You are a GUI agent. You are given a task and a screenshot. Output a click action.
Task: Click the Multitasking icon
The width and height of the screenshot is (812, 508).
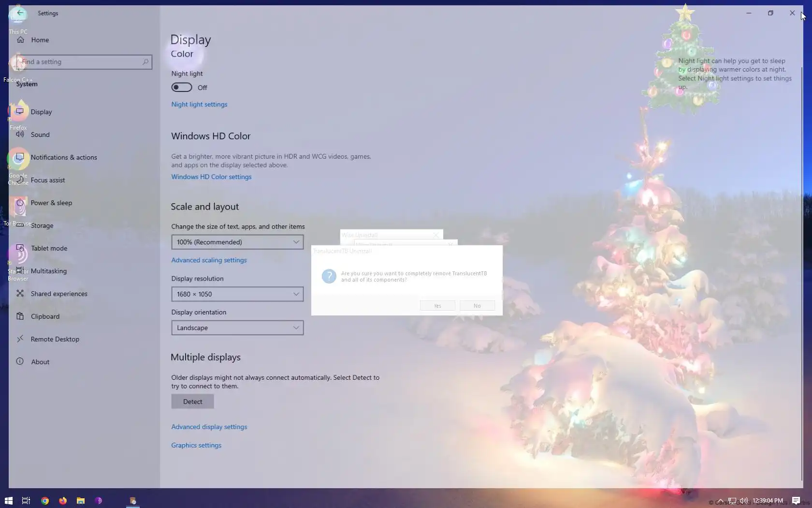pyautogui.click(x=20, y=270)
